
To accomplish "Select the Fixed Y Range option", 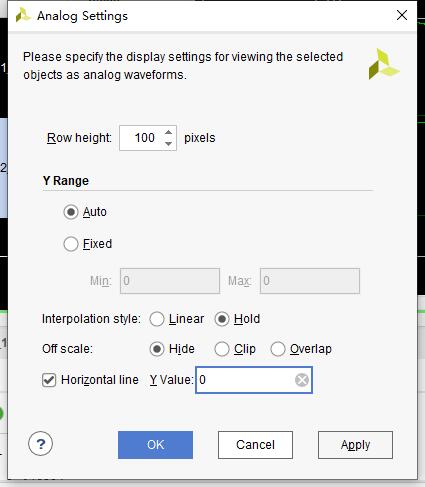I will [x=71, y=244].
